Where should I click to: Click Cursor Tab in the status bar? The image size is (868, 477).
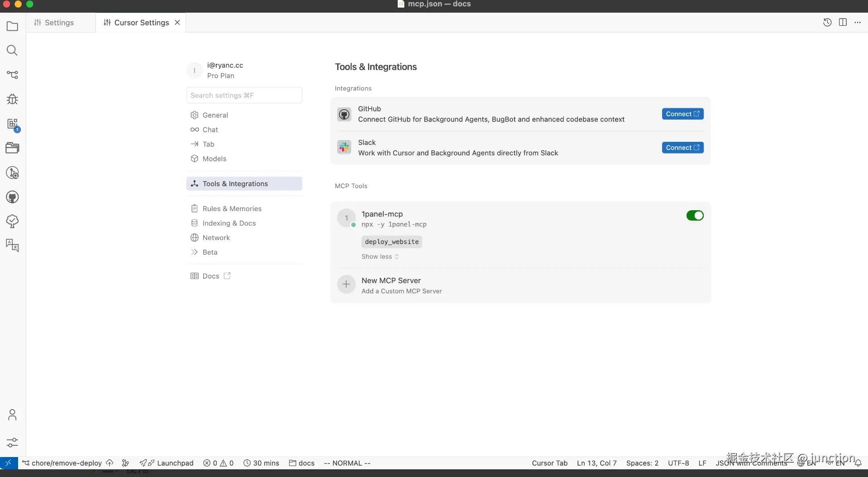tap(549, 463)
